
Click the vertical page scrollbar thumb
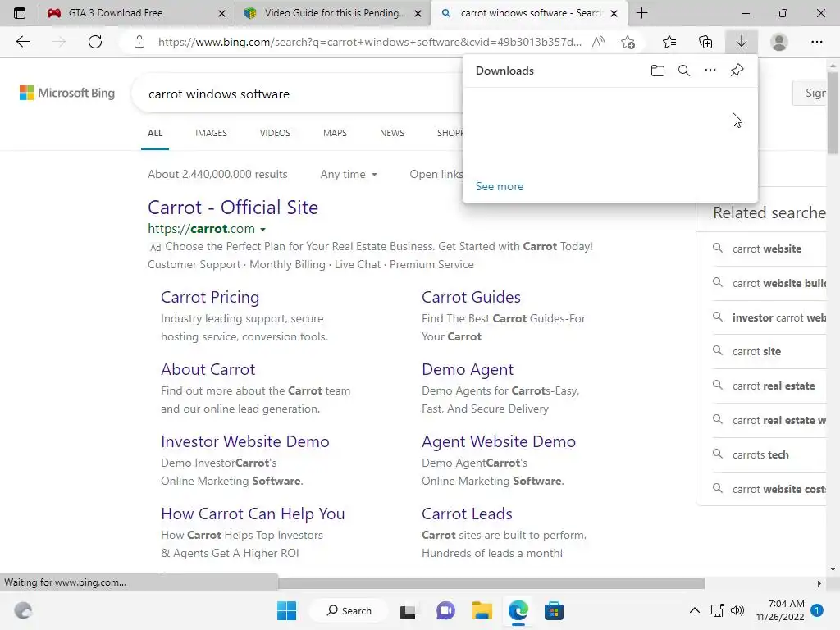pos(833,112)
